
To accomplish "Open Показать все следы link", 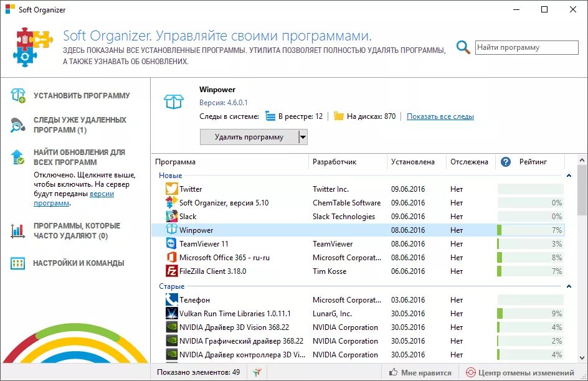I will 440,116.
